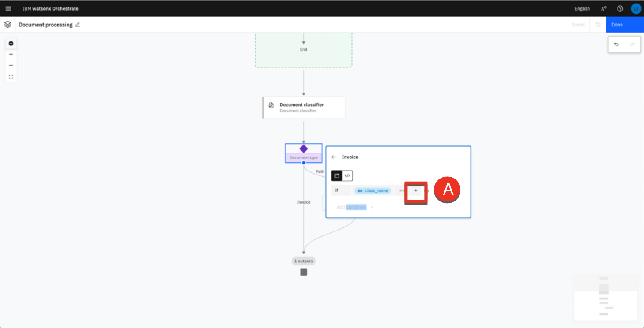The height and width of the screenshot is (328, 644).
Task: Zoom out on the flow canvas
Action: (x=11, y=65)
